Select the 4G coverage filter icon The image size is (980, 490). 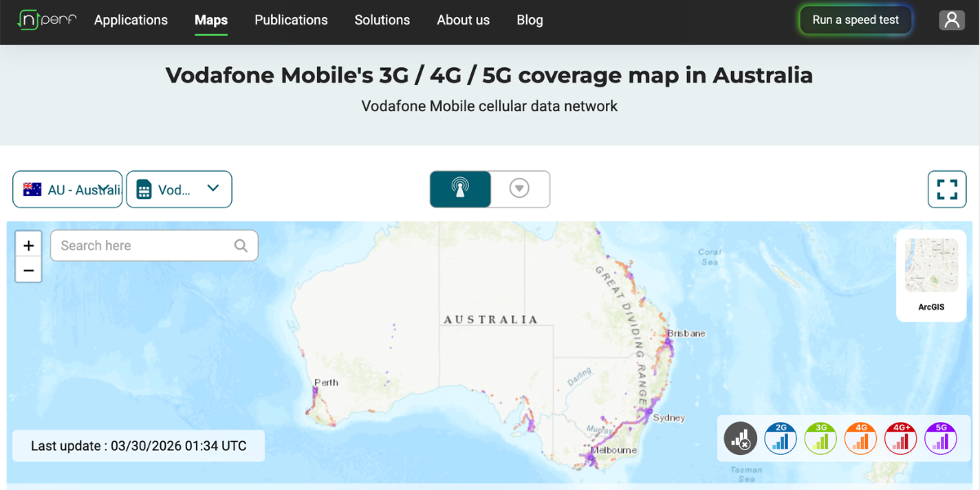pyautogui.click(x=860, y=439)
